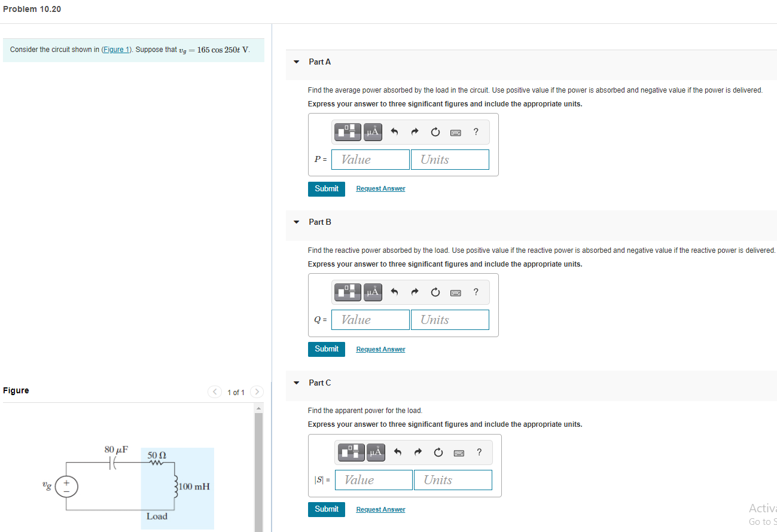Open templates icon in Part C toolbar
Screen dimensions: 777x532
tap(351, 452)
